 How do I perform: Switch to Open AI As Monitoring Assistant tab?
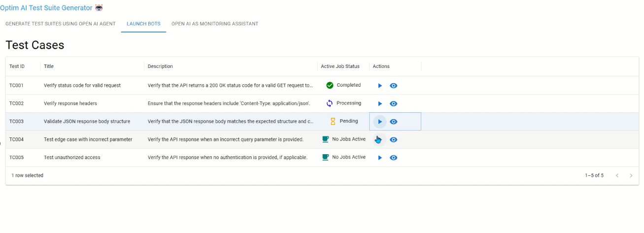coord(215,24)
